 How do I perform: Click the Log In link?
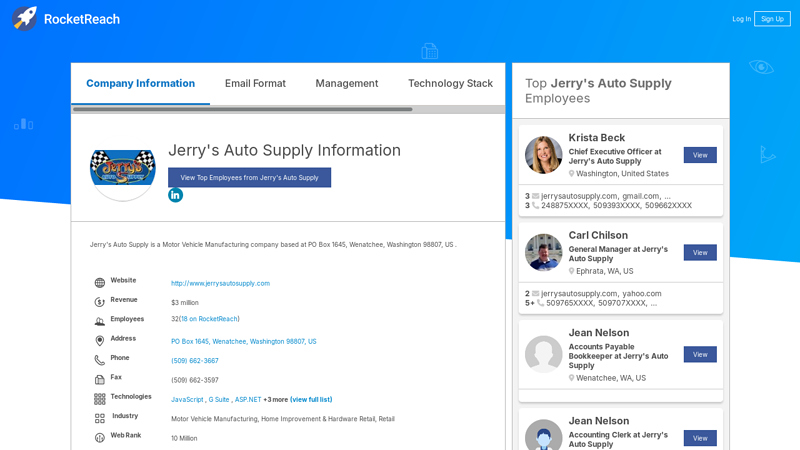[741, 19]
